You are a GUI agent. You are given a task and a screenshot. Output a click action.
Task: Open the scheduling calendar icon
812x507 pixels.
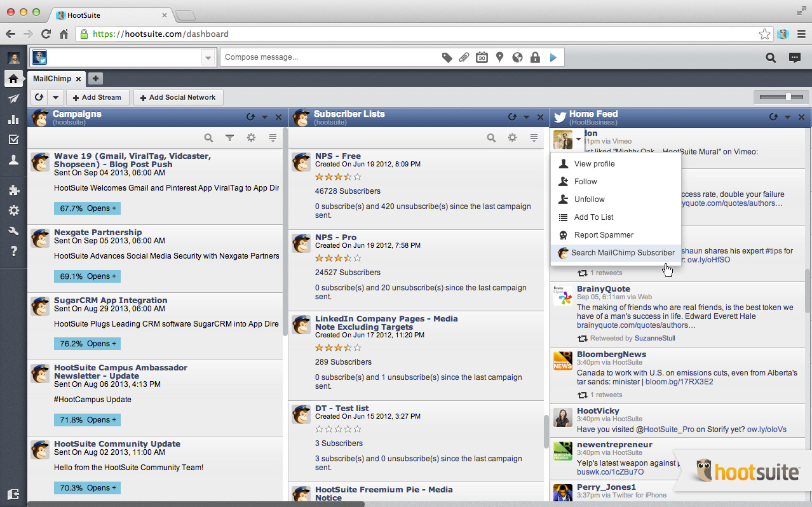tap(482, 58)
